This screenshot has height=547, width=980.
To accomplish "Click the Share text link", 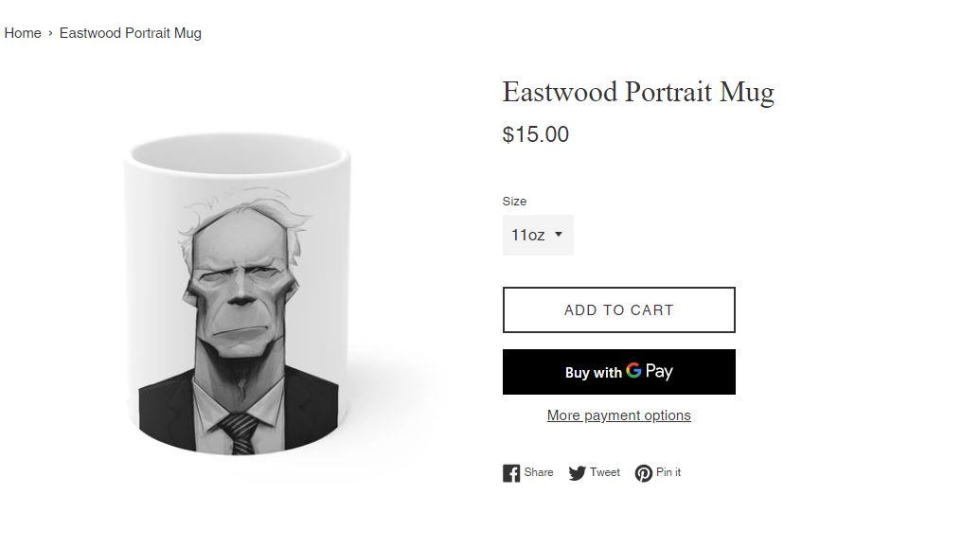I will (538, 472).
